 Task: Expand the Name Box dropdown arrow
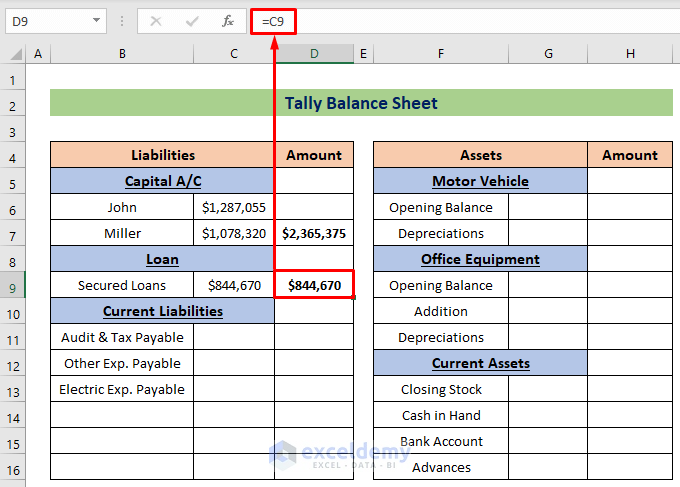point(97,21)
